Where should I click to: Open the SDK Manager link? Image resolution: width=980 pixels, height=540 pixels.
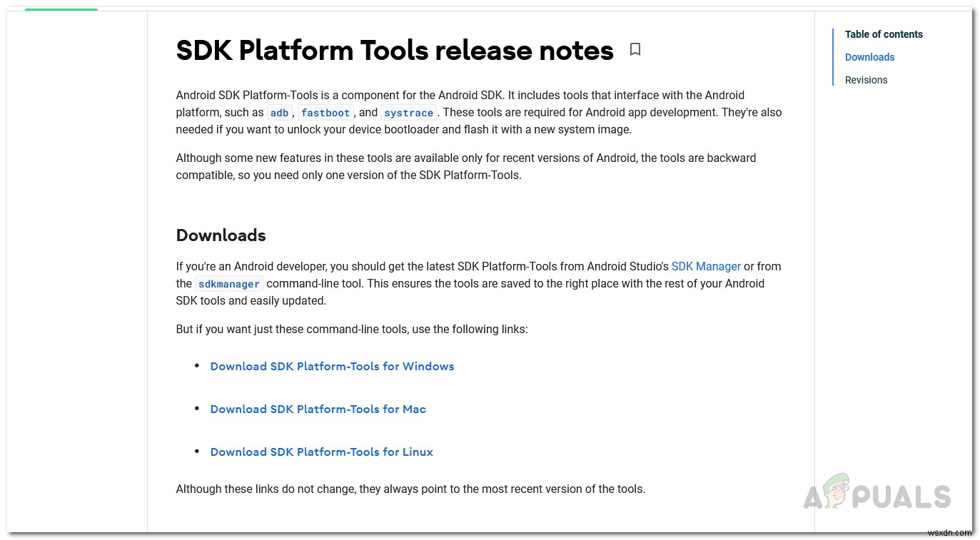[706, 266]
